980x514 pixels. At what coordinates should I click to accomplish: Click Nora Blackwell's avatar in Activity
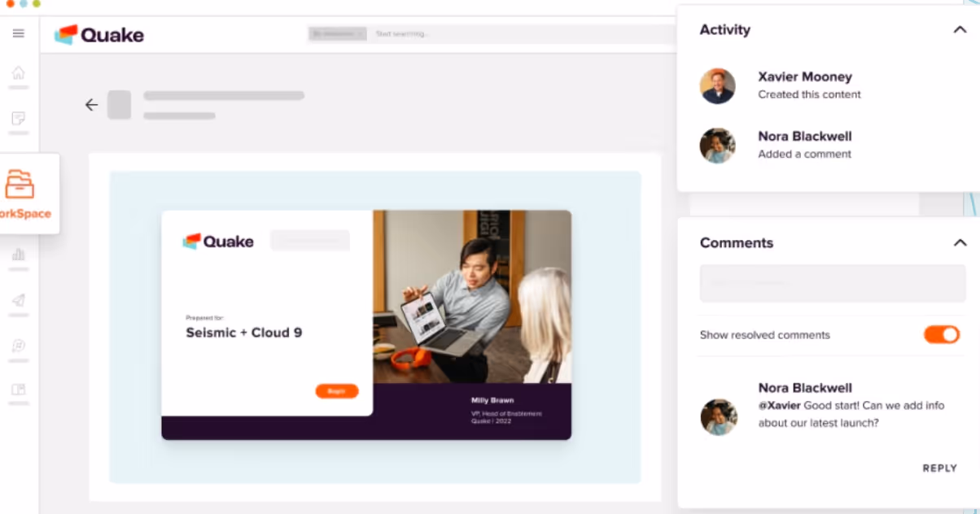(718, 146)
